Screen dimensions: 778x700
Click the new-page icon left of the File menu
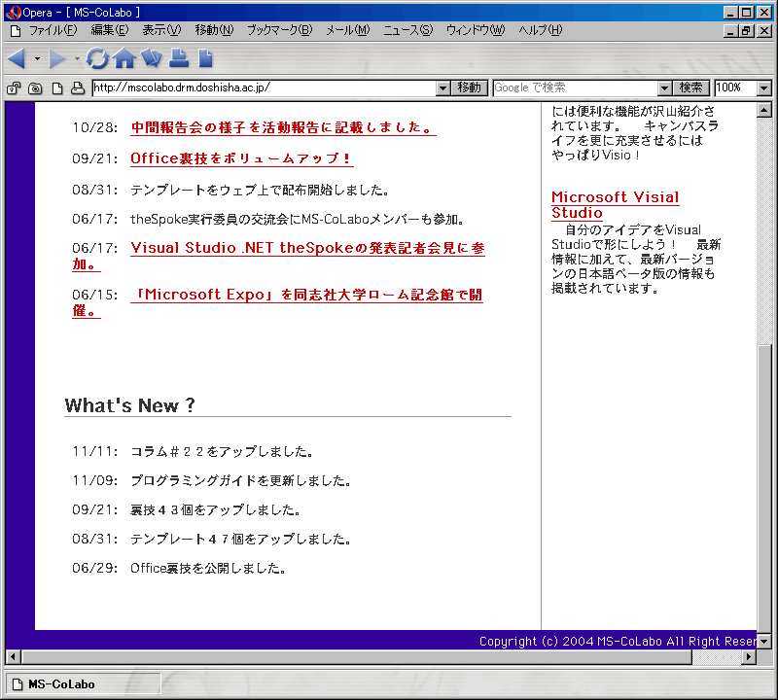pyautogui.click(x=16, y=31)
